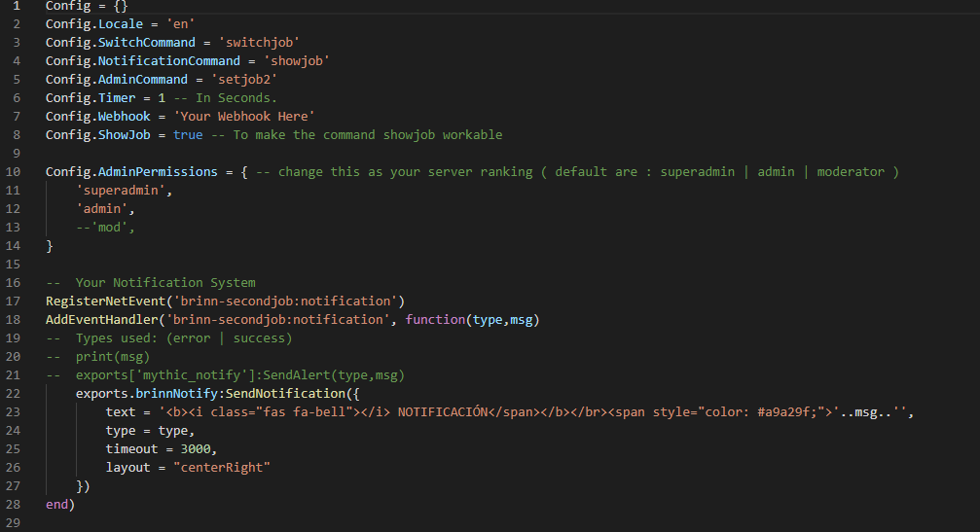Click the 'Your Notification System' comment
Viewport: 980px width, 532px height.
pyautogui.click(x=165, y=283)
